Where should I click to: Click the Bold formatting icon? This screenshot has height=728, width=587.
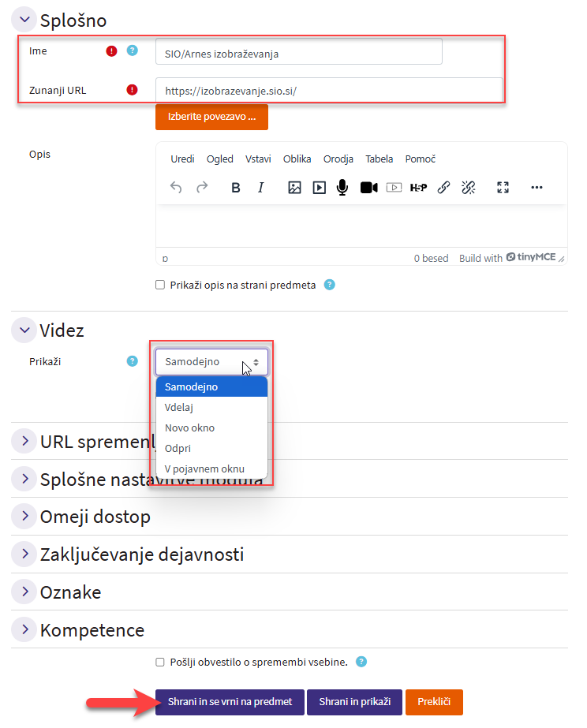point(235,188)
